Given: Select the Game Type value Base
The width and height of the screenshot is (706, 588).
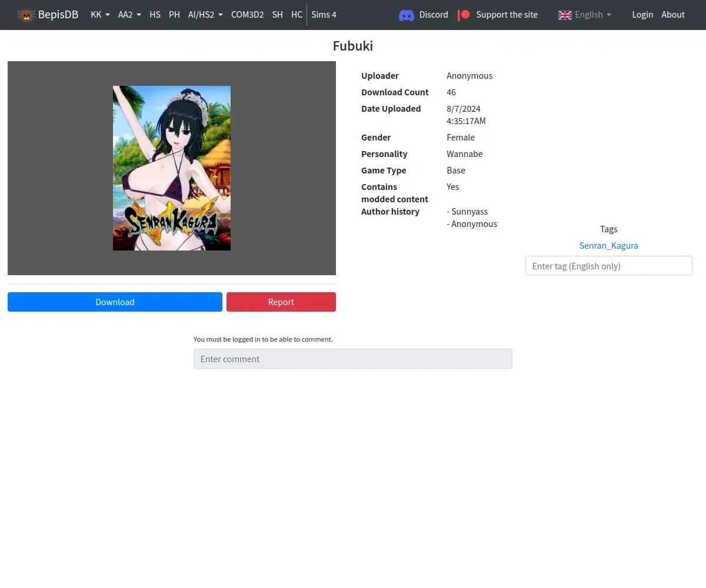Looking at the screenshot, I should click(x=456, y=171).
